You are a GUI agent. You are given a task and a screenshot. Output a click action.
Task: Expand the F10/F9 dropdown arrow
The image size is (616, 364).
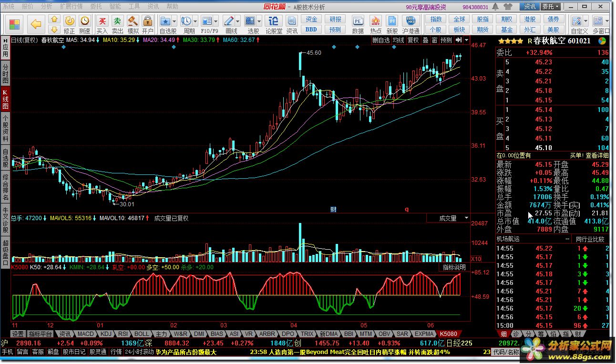216,21
